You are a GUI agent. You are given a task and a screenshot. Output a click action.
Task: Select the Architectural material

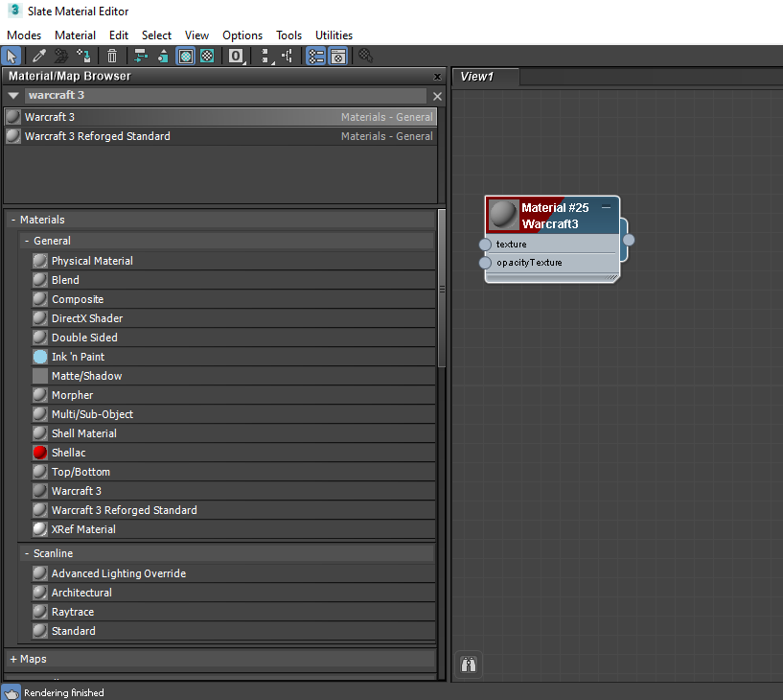[x=233, y=593]
